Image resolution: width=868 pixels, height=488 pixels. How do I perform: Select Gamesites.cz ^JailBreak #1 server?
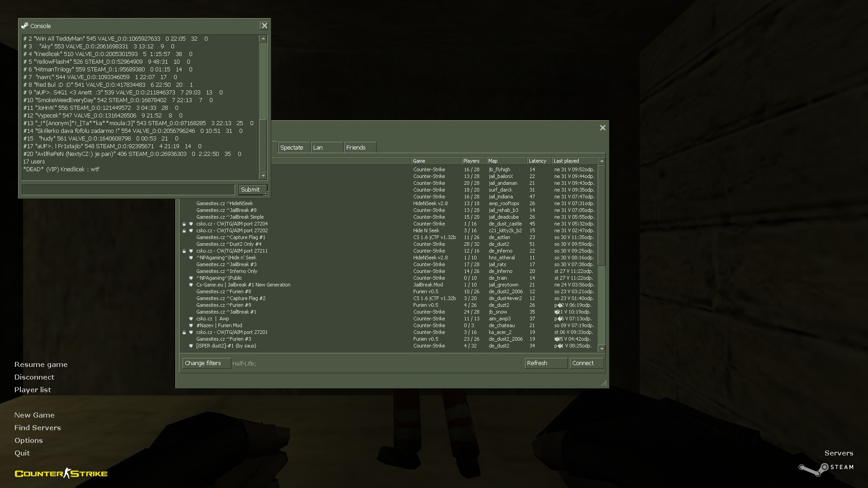point(389,312)
